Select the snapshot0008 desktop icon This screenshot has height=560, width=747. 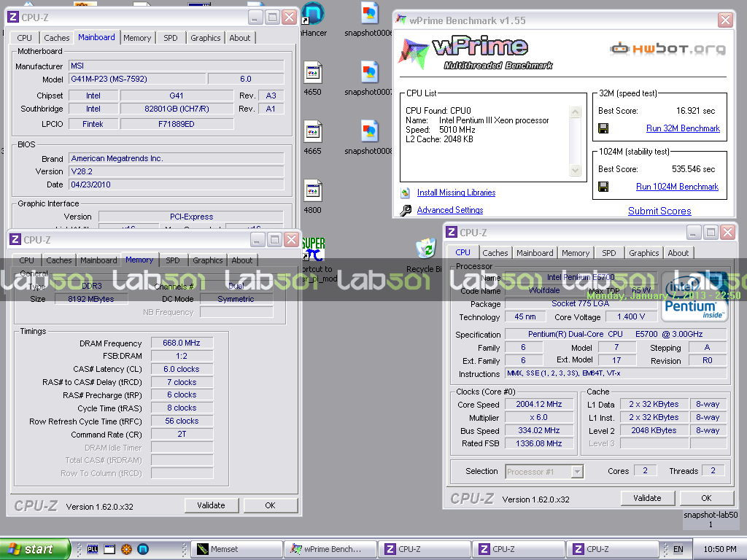370,132
